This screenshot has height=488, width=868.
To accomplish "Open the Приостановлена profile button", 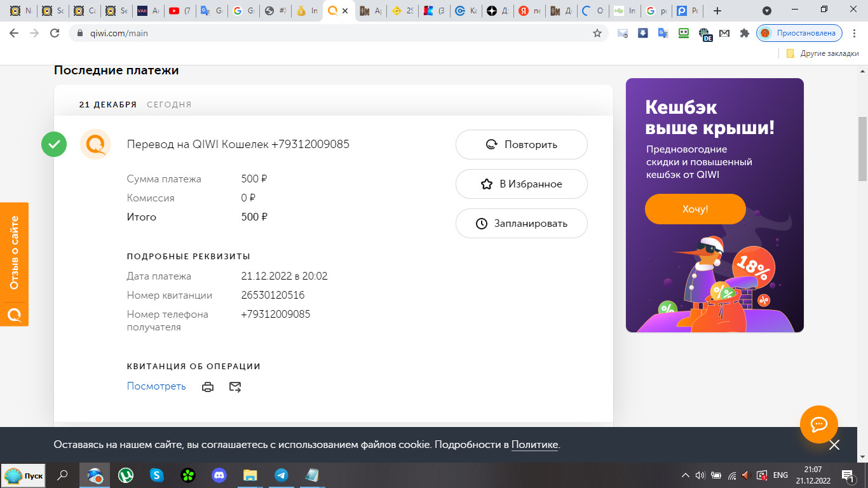I will click(x=799, y=33).
